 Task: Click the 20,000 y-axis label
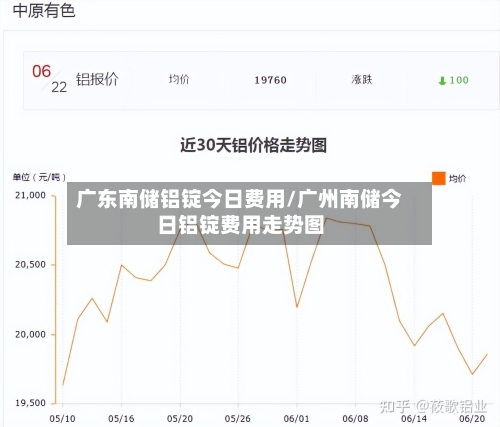pyautogui.click(x=30, y=334)
